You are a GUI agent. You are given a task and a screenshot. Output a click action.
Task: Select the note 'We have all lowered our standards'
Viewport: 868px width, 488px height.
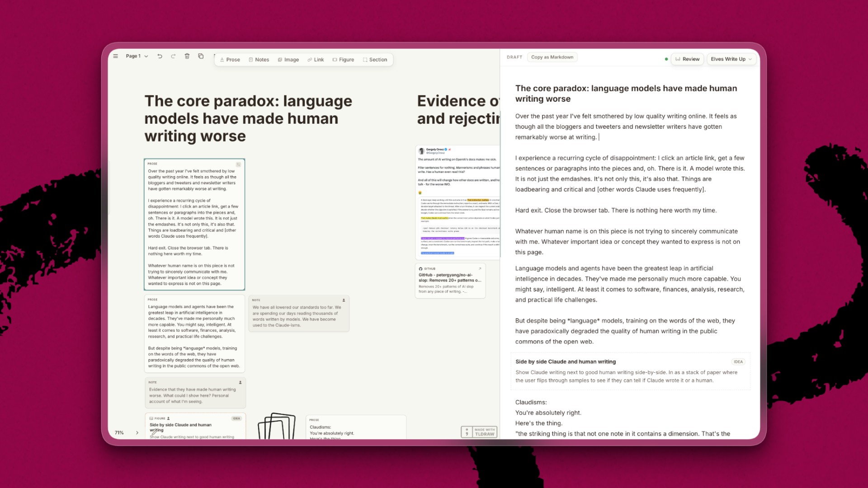(299, 314)
